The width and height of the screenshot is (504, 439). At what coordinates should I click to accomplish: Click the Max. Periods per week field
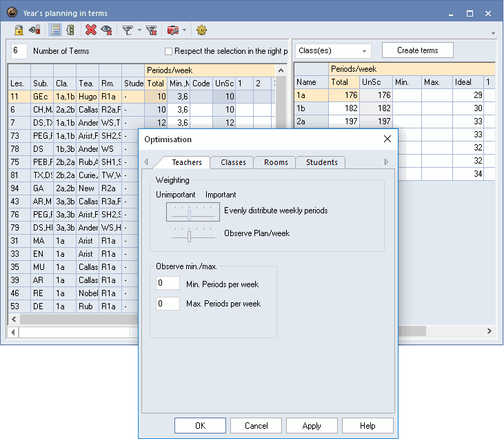click(x=168, y=304)
